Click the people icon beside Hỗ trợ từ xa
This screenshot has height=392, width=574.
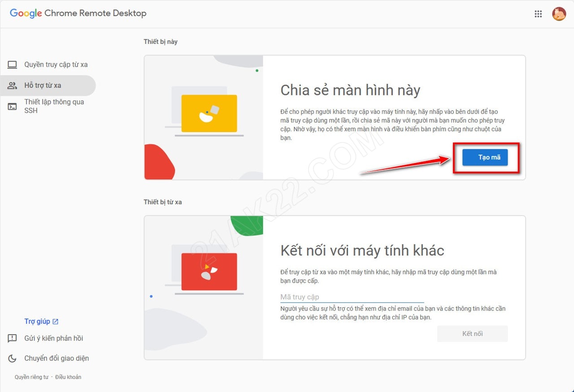pyautogui.click(x=12, y=85)
